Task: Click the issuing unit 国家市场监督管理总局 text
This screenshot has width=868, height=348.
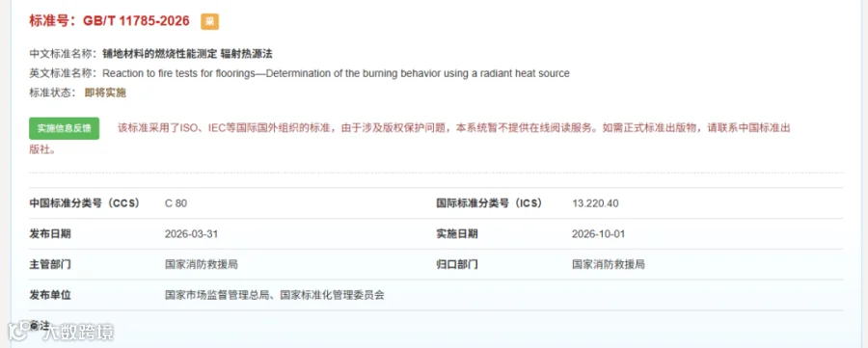Action: click(217, 295)
